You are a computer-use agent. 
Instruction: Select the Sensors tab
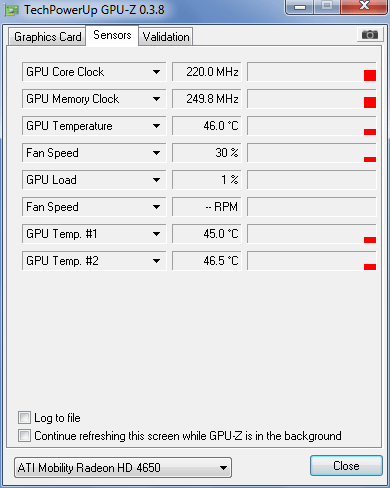(x=112, y=35)
